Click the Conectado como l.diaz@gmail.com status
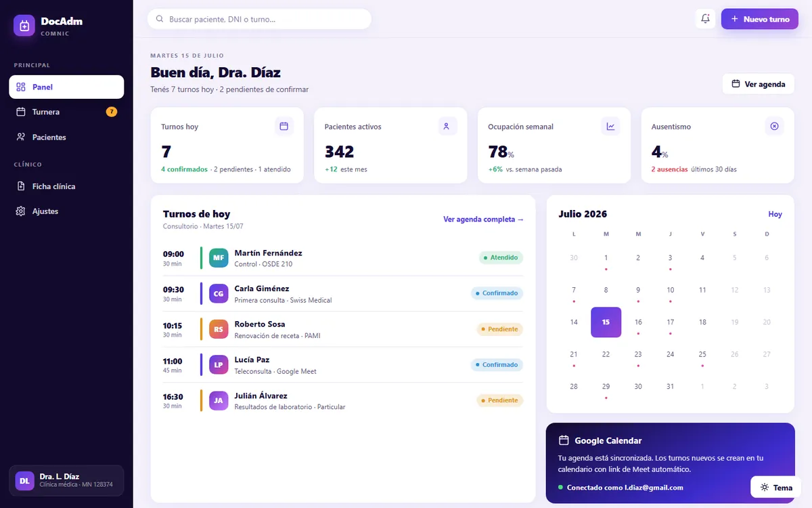This screenshot has width=812, height=508. [621, 488]
